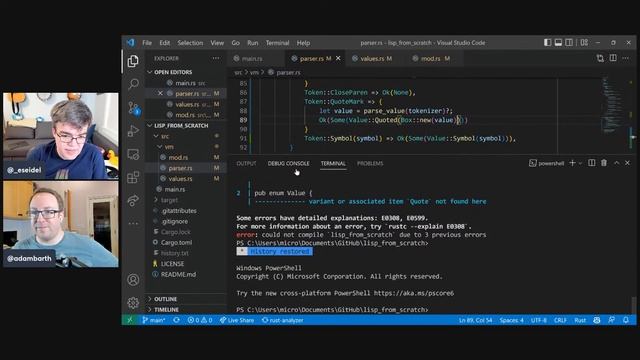The width and height of the screenshot is (640, 360).
Task: Open the Search view in activity bar
Action: [x=133, y=84]
